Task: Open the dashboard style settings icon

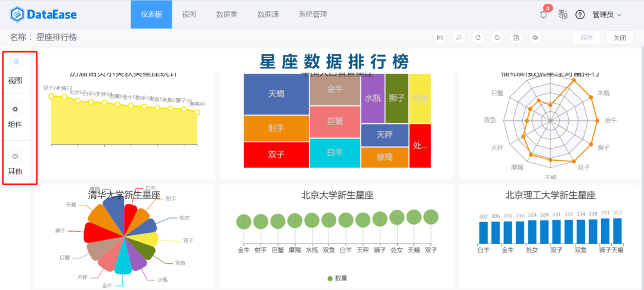Action: (x=459, y=38)
